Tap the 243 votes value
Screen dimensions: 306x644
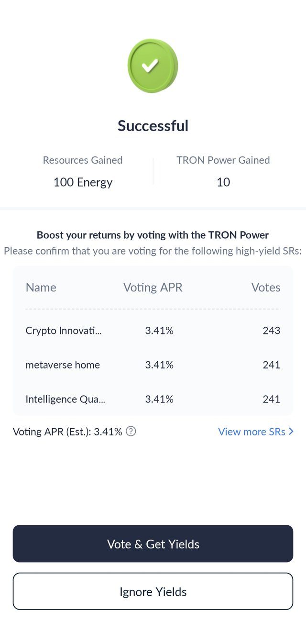pyautogui.click(x=271, y=331)
